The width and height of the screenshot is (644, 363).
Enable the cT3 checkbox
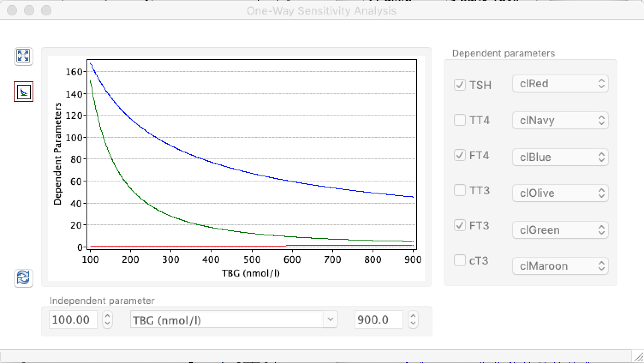pos(460,260)
